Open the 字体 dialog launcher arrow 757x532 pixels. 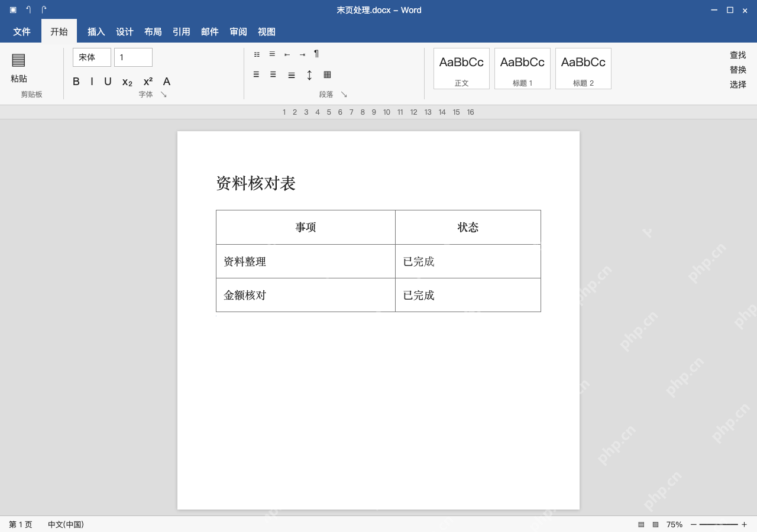click(x=164, y=95)
